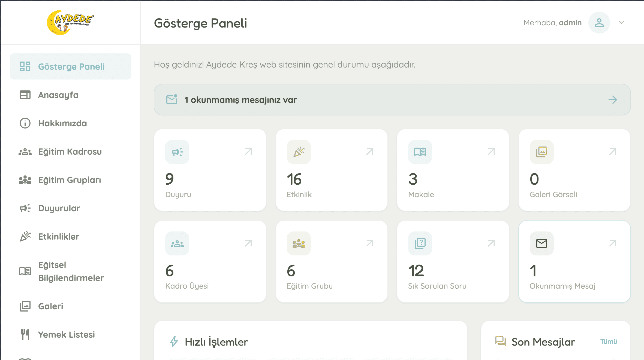Open Eğitim Grupları menu item
This screenshot has width=644, height=360.
pyautogui.click(x=71, y=180)
